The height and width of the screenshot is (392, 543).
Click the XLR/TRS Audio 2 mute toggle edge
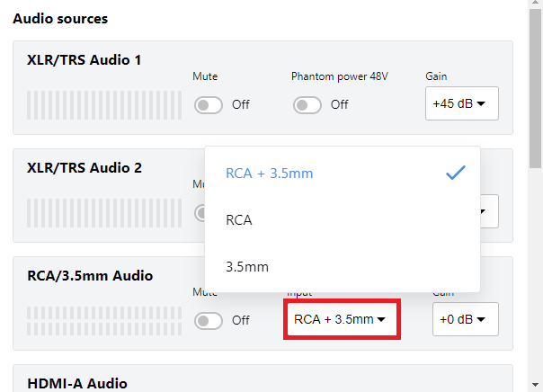200,213
